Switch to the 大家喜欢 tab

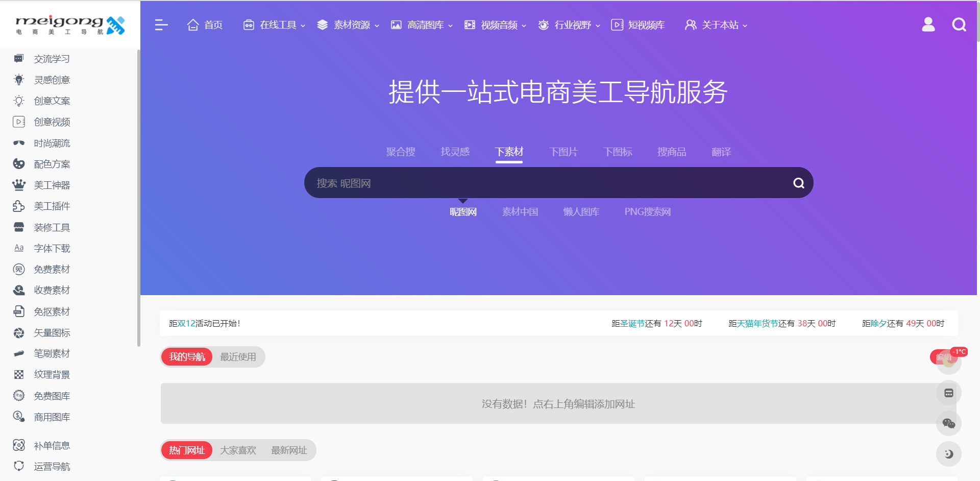tap(238, 450)
